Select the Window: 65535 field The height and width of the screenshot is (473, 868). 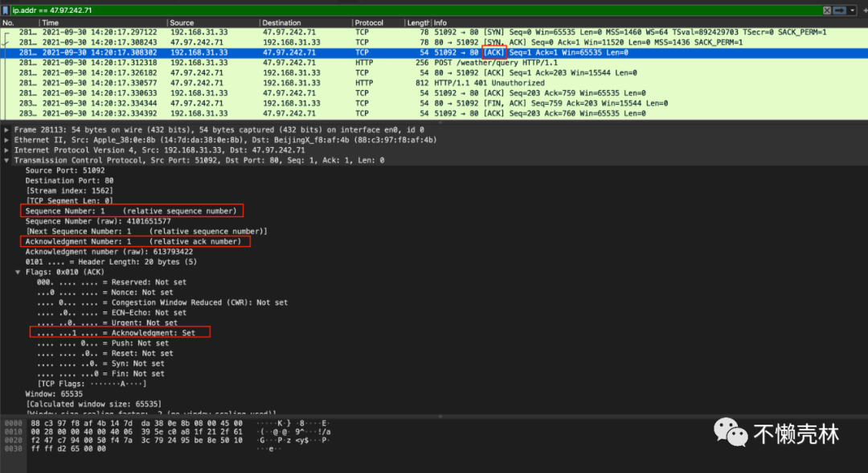[x=54, y=394]
